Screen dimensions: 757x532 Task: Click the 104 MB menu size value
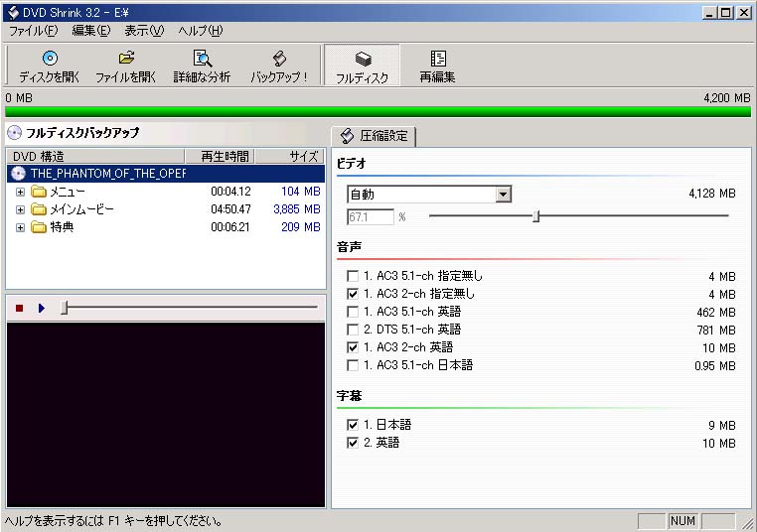(x=301, y=192)
